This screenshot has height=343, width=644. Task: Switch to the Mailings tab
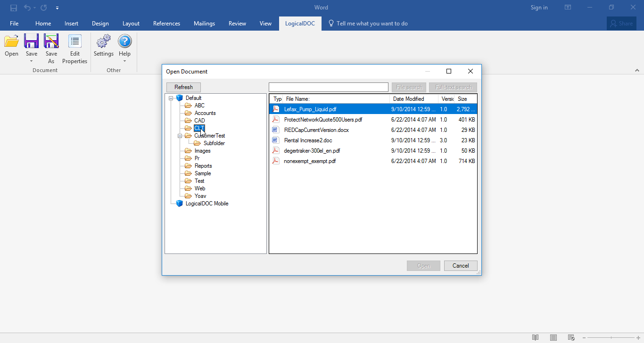point(204,24)
